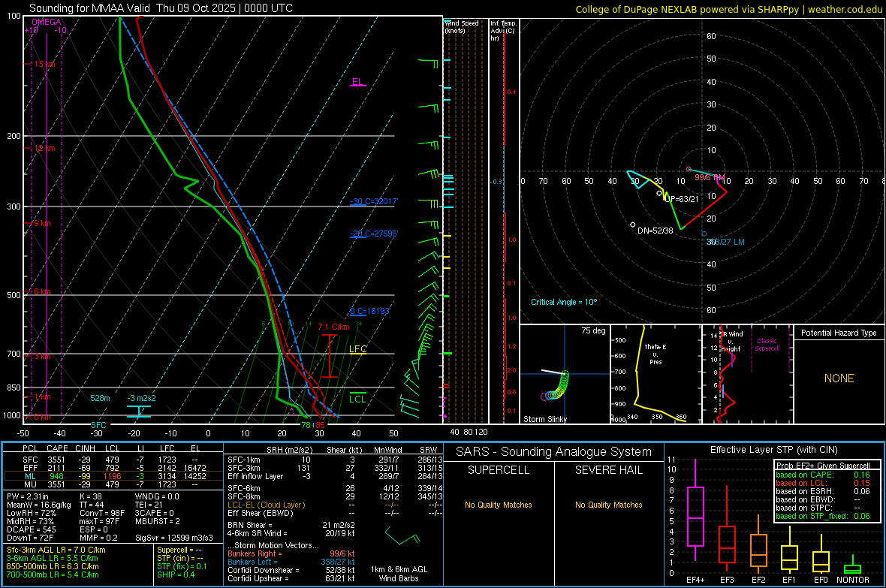Click the 'Critical Angle = 10°' hodograph text

(x=564, y=302)
